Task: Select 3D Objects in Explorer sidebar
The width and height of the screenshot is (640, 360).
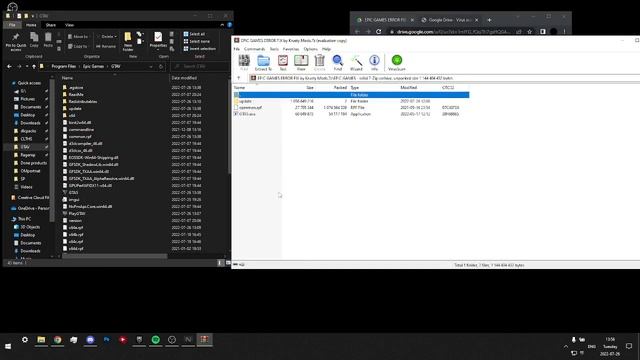Action: (x=27, y=227)
